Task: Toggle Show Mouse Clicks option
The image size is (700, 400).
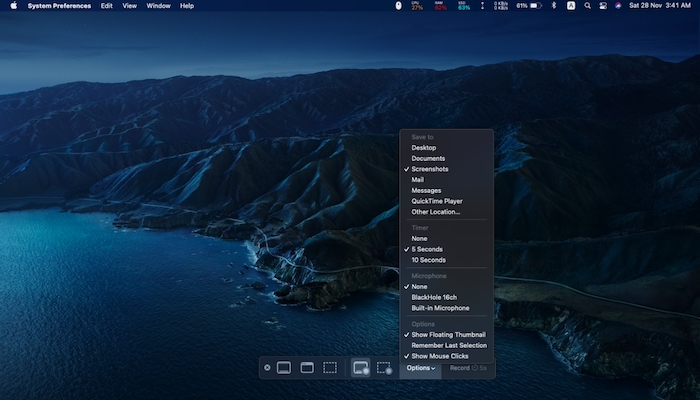Action: pos(439,356)
